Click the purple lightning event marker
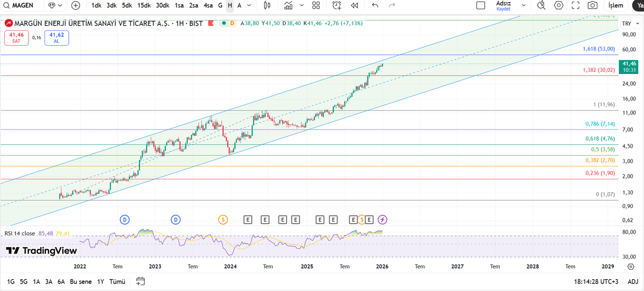 pyautogui.click(x=383, y=219)
